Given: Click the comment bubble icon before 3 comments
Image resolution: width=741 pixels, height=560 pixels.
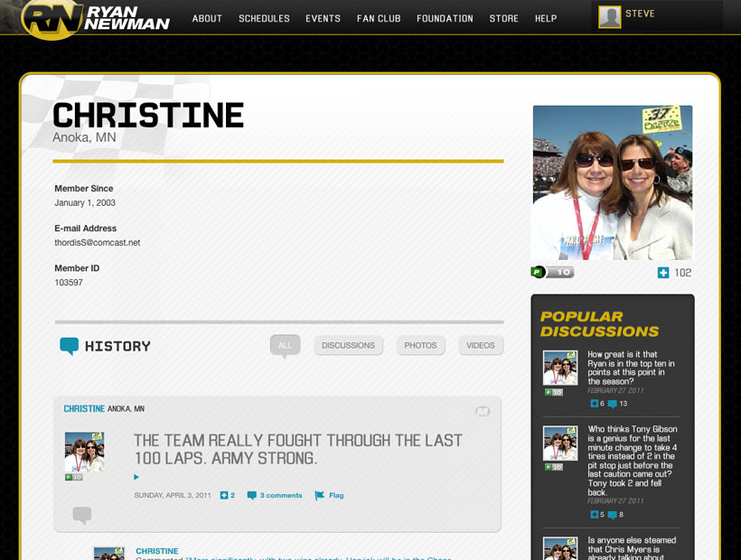Looking at the screenshot, I should 252,495.
